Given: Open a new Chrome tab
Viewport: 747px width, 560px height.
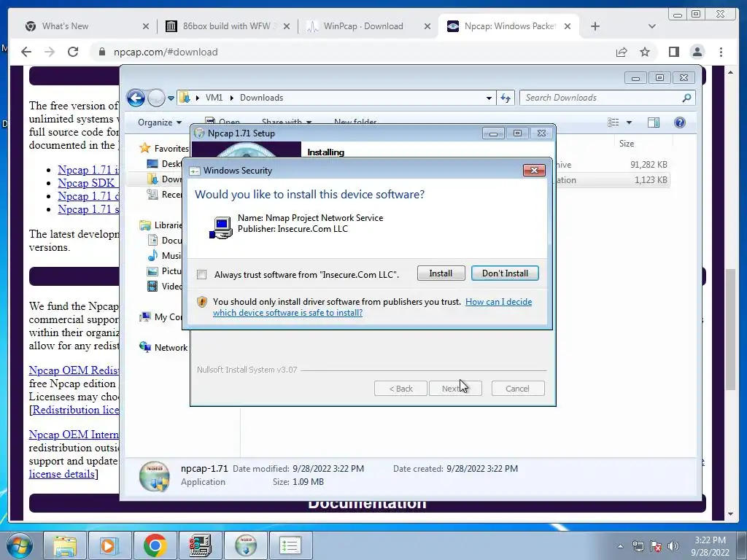Looking at the screenshot, I should [x=595, y=27].
